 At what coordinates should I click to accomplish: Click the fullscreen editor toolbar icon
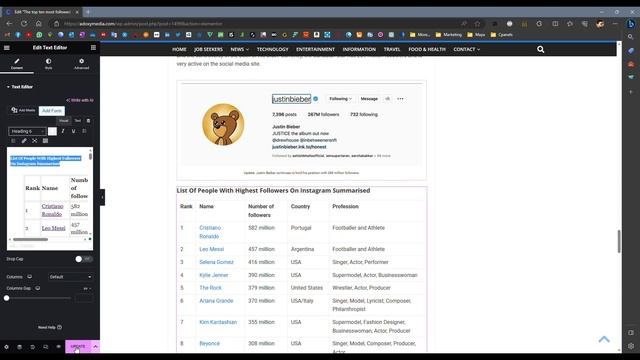click(x=35, y=141)
